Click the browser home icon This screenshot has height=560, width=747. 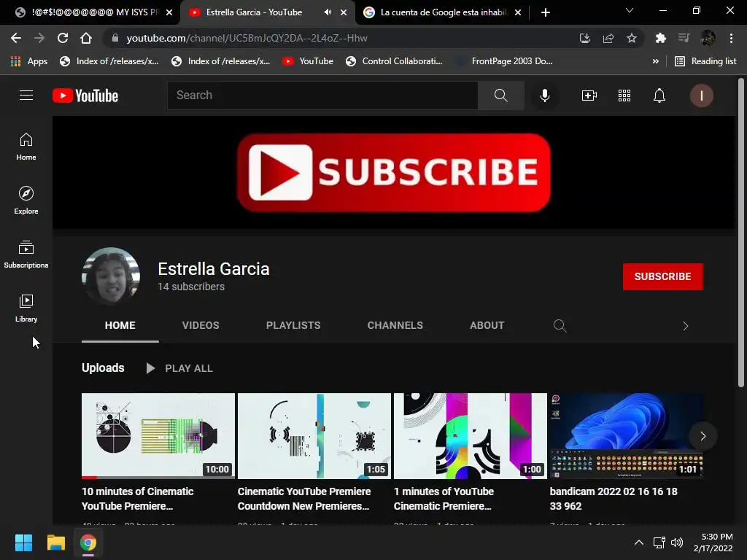pos(86,38)
